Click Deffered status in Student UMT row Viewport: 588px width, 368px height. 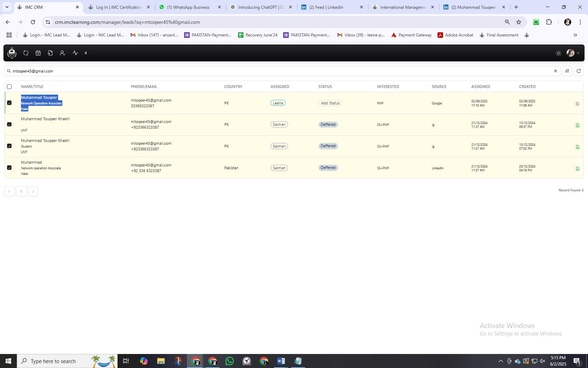coord(328,146)
